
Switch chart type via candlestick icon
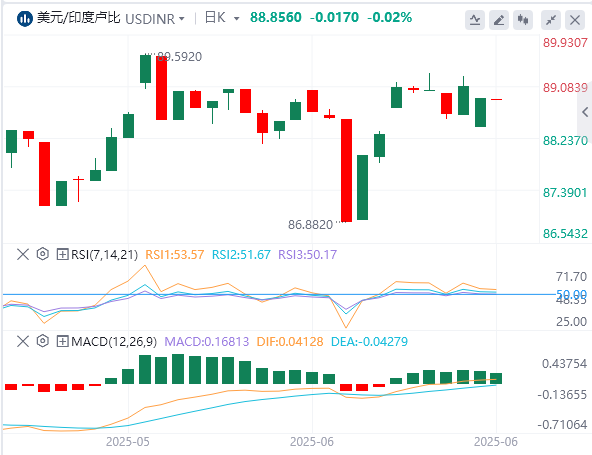click(x=523, y=20)
